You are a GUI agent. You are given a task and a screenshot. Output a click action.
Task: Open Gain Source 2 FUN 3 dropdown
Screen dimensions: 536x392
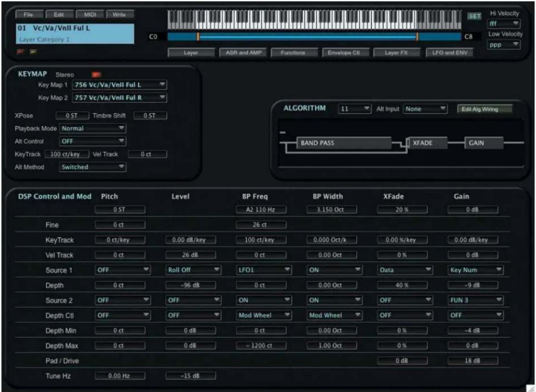click(476, 300)
